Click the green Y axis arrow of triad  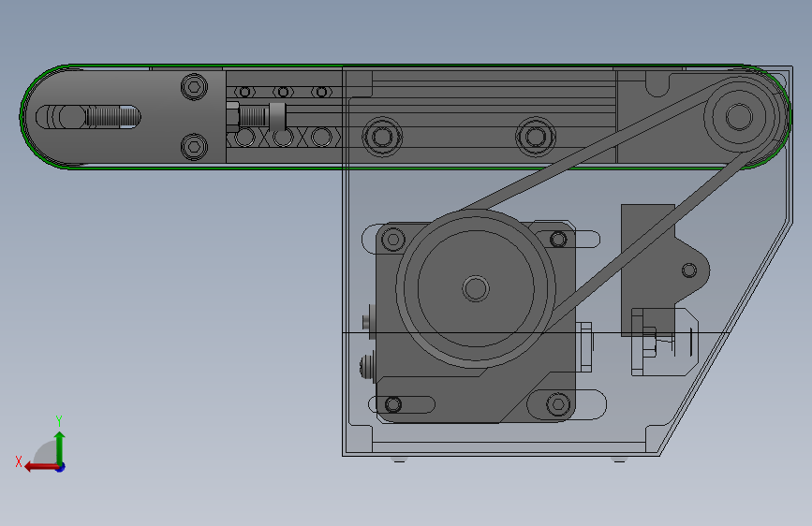click(x=60, y=447)
